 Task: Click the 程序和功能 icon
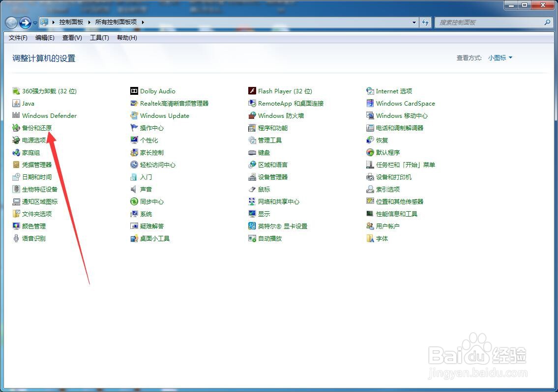coord(252,128)
